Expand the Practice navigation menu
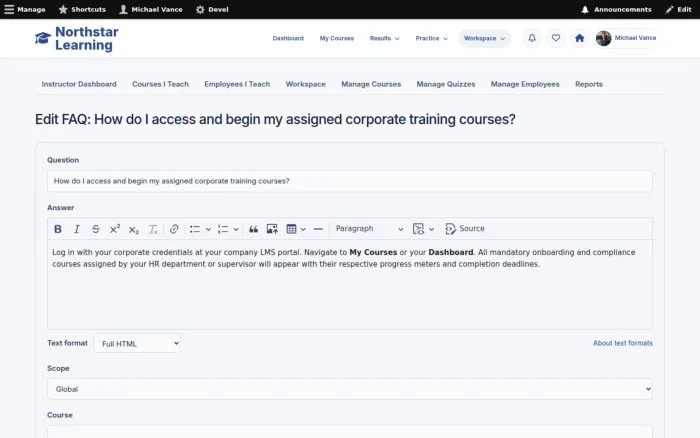This screenshot has width=700, height=438. 431,38
